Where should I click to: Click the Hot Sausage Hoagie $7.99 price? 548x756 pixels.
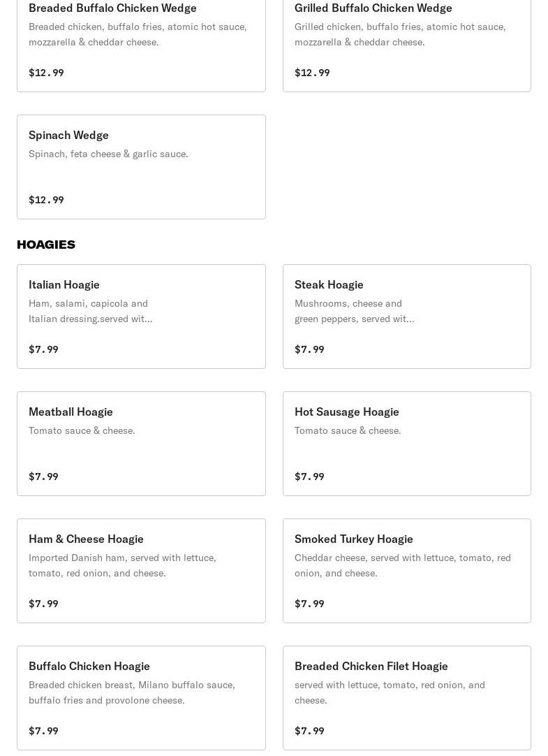[309, 477]
